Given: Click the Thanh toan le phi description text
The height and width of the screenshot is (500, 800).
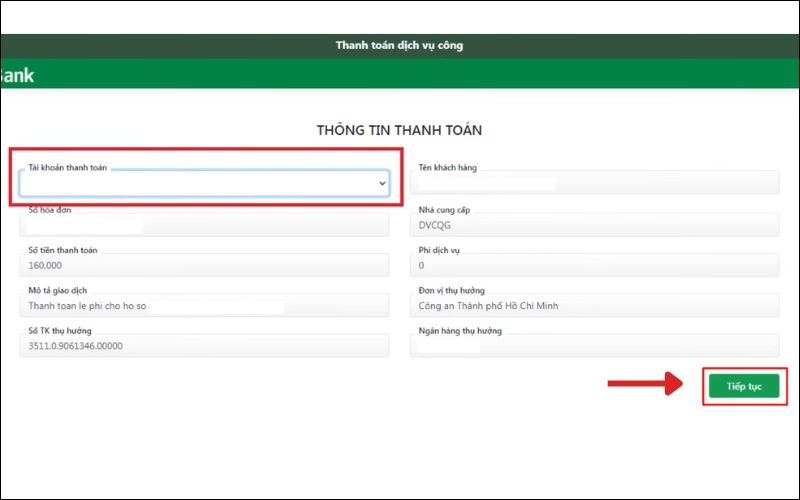Looking at the screenshot, I should point(88,306).
